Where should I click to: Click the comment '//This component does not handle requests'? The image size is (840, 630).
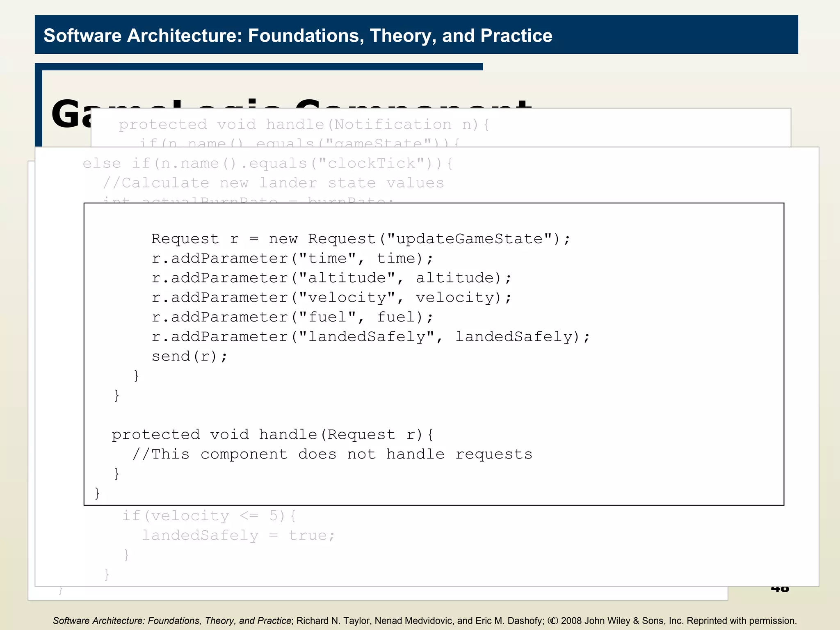tap(332, 454)
